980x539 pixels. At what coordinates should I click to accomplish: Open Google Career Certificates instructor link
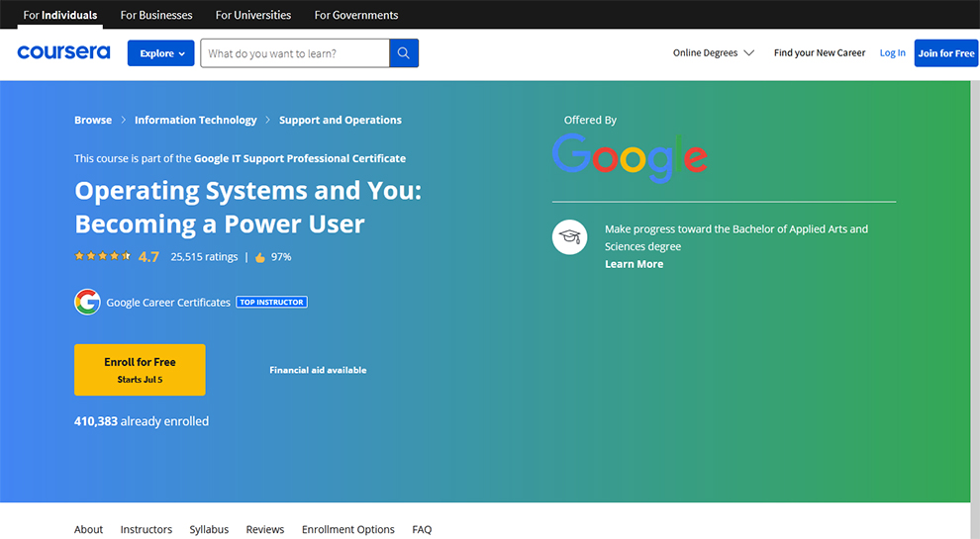point(168,303)
